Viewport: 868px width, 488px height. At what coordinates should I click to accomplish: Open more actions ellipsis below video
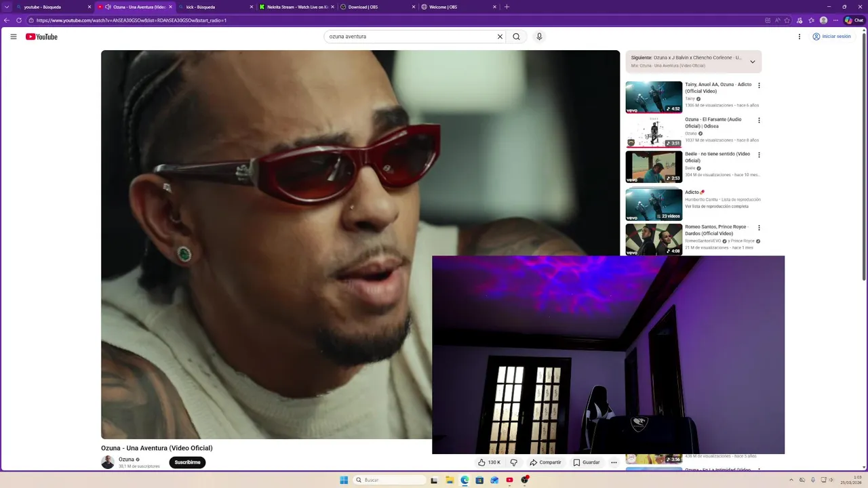(614, 462)
